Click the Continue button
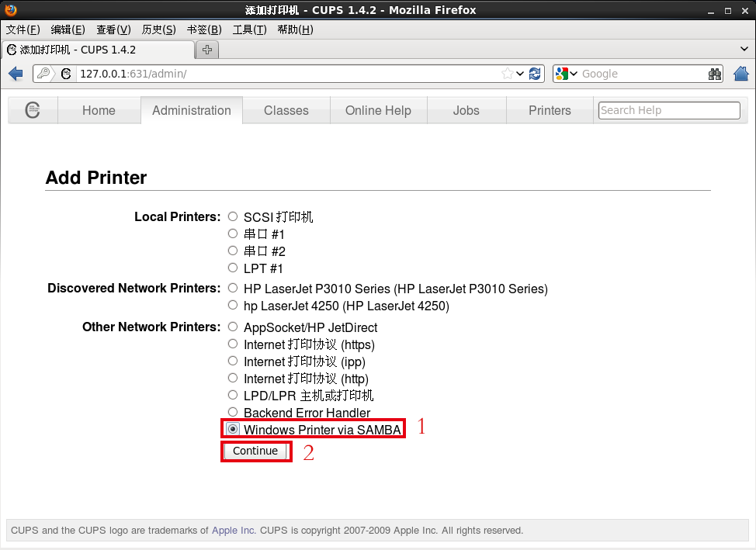756x550 pixels. (255, 451)
